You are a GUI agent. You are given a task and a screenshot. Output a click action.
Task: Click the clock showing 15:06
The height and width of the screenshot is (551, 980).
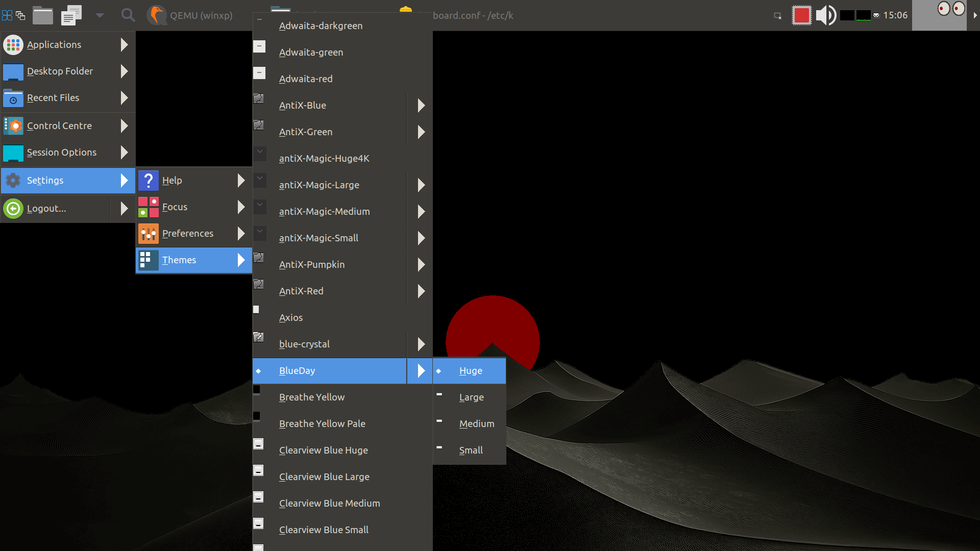point(895,15)
